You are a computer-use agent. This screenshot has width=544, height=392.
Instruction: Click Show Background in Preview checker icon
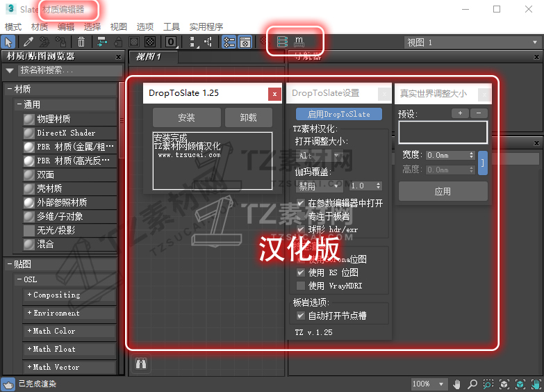150,42
